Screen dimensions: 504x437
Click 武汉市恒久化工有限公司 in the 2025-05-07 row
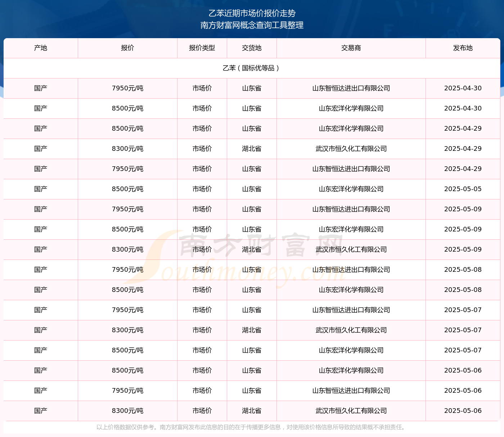coord(351,330)
